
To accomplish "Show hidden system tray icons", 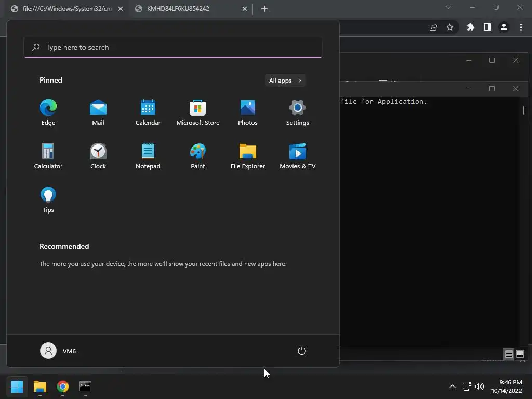I will click(453, 387).
